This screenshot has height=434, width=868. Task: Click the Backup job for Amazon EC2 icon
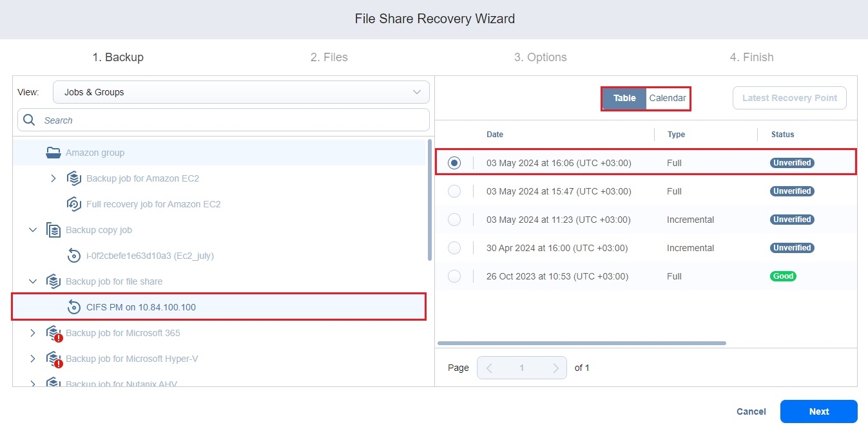click(74, 178)
